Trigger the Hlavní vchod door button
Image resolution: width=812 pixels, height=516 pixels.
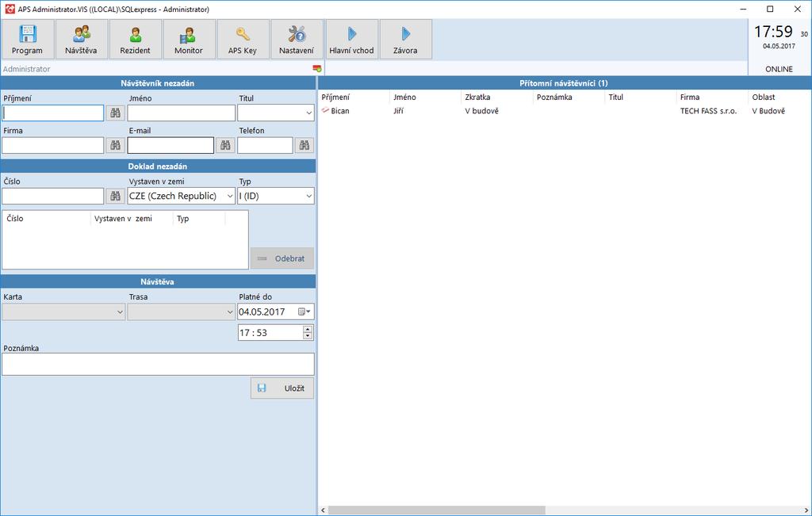coord(351,40)
